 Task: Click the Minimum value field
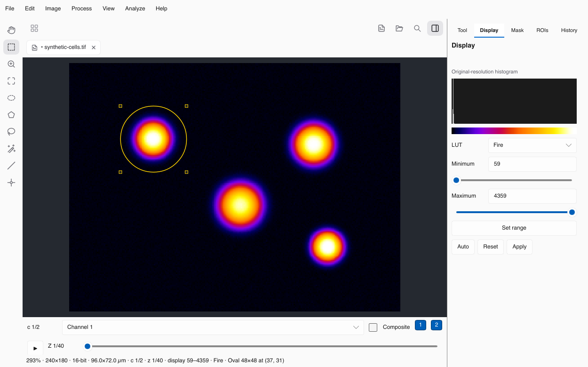pyautogui.click(x=532, y=164)
